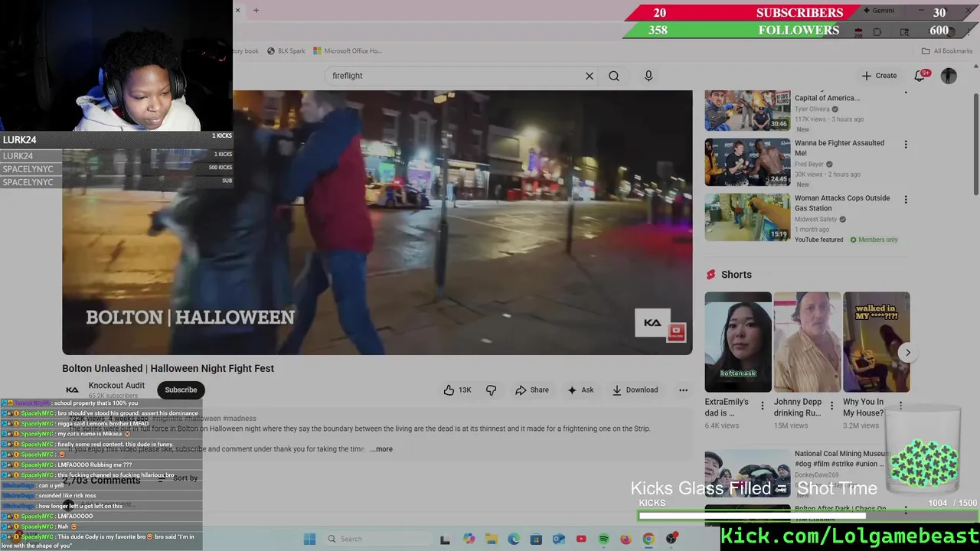Open the Tyler Oliveira video thumbnail

pyautogui.click(x=747, y=110)
